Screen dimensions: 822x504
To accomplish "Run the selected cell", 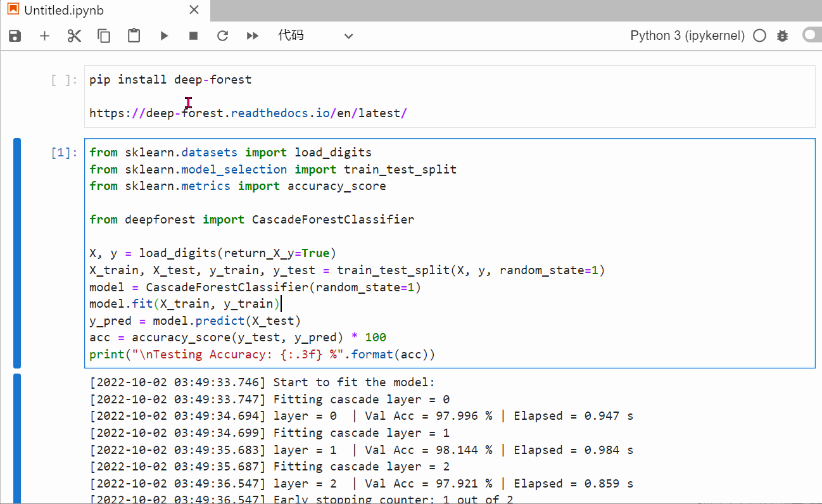I will (x=163, y=35).
